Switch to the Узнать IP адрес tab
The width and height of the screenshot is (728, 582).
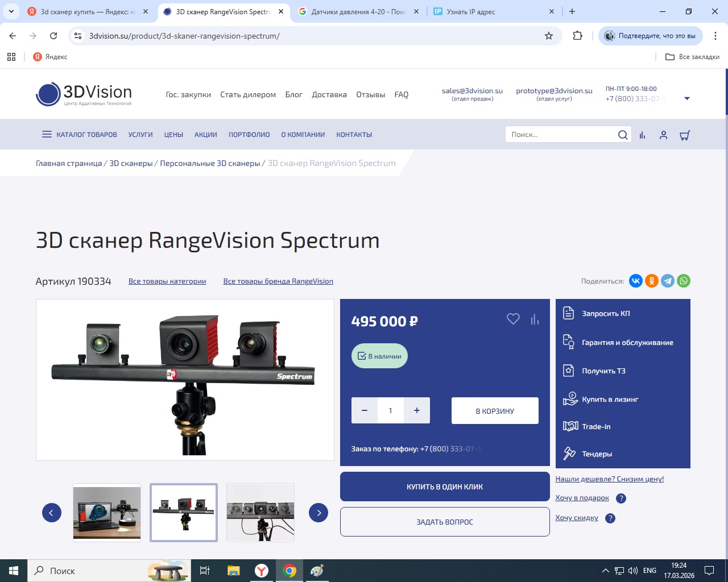(493, 11)
